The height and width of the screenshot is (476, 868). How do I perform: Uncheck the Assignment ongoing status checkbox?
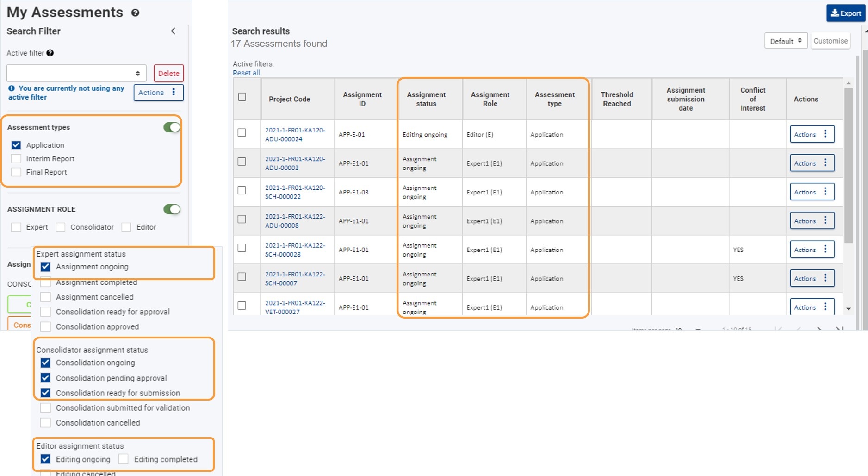point(45,267)
